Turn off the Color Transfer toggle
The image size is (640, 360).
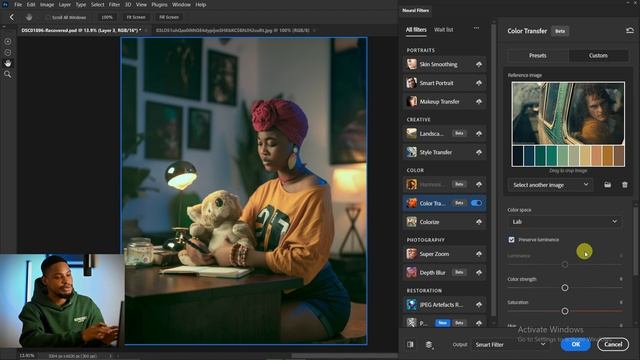[476, 203]
